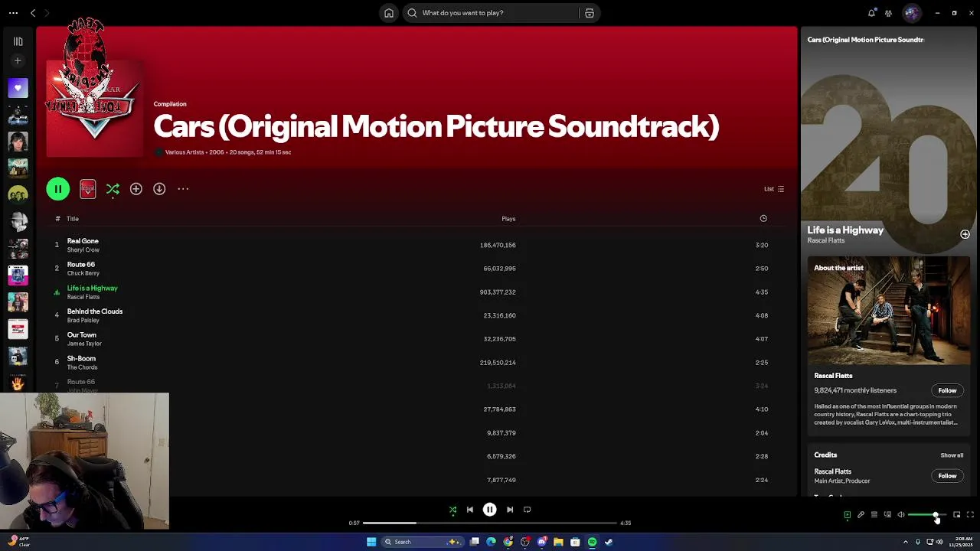Expand Your Library sidebar
Screen dimensions: 980x551
point(18,42)
